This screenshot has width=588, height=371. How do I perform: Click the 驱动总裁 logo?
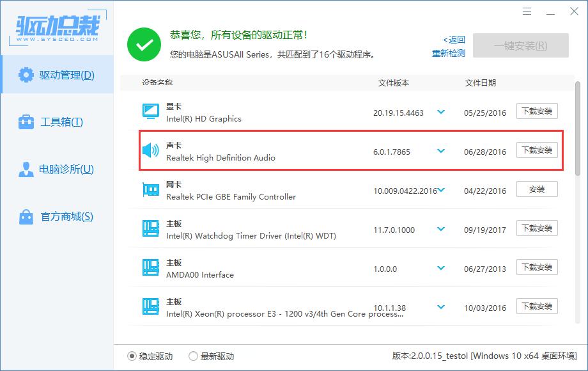[57, 28]
